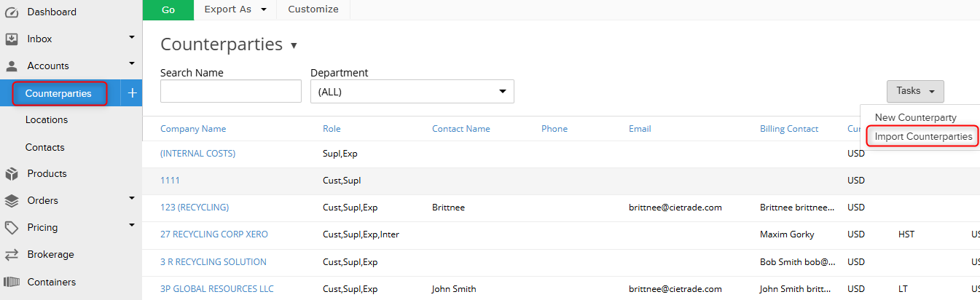This screenshot has height=300, width=980.
Task: Click the Search Name input field
Action: click(x=230, y=92)
